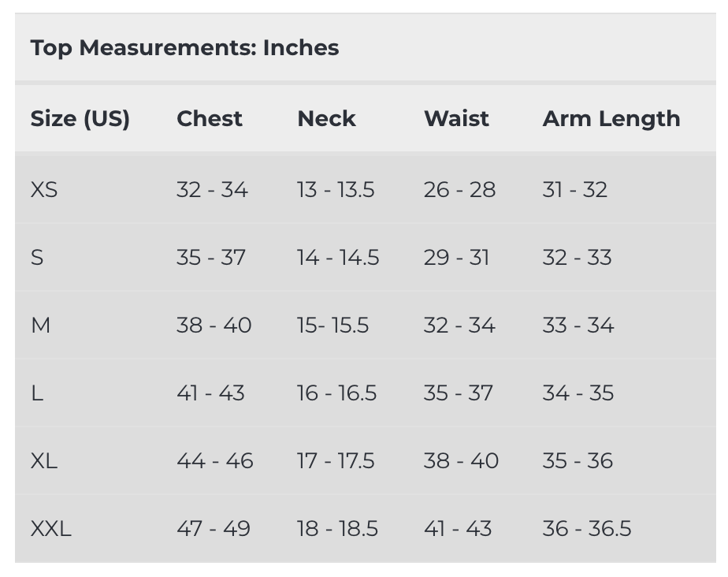Click the Arm Length column header

(611, 119)
